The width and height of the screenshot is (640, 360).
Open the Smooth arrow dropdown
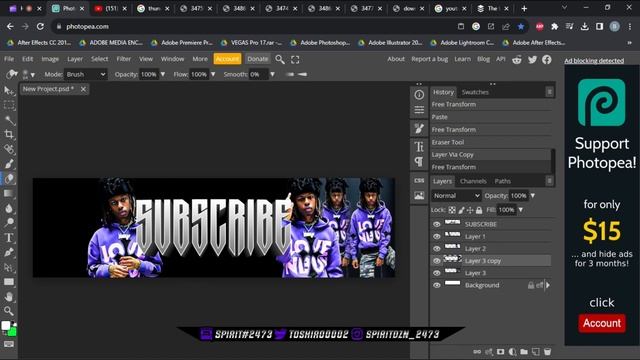click(272, 74)
